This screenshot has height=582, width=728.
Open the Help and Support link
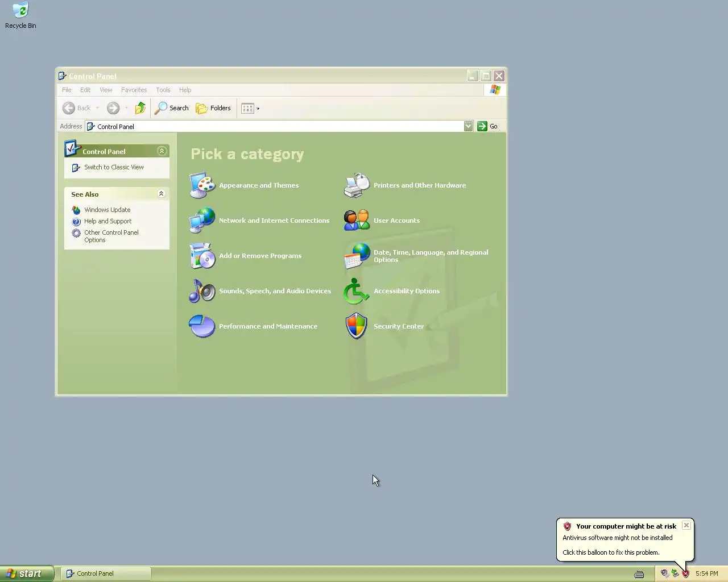107,221
